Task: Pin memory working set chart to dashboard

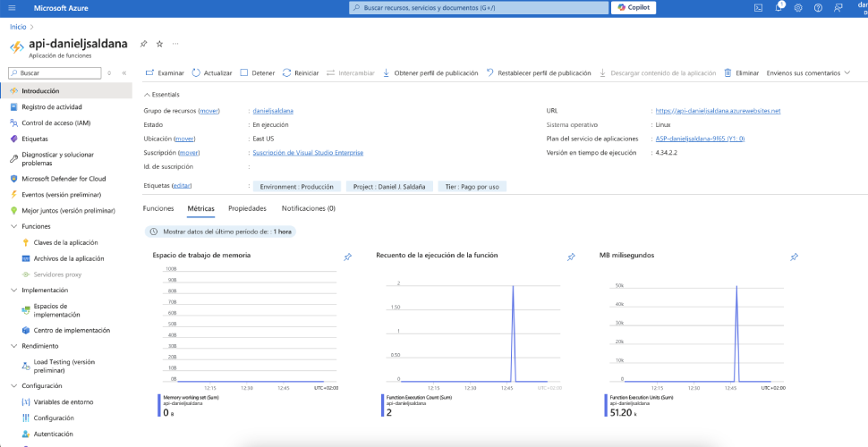Action: click(347, 257)
